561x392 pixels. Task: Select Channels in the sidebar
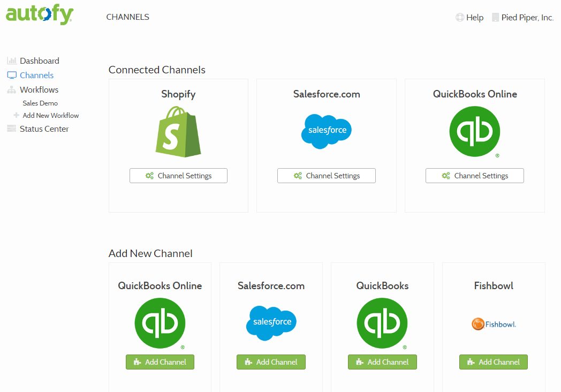36,75
